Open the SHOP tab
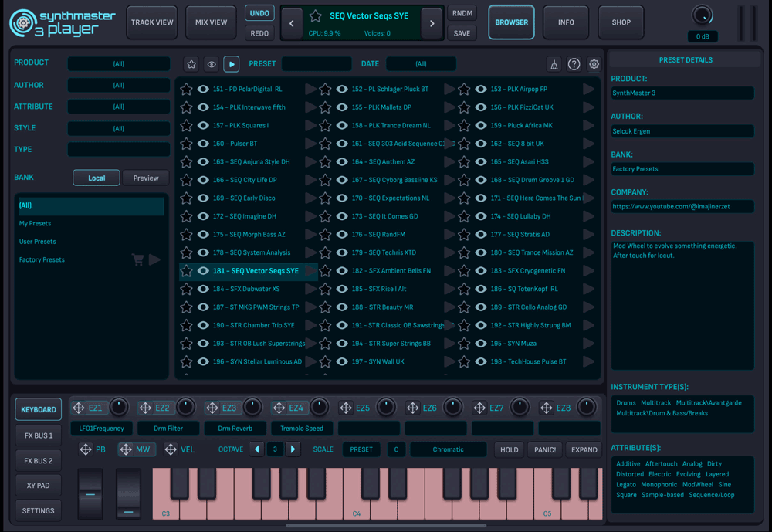This screenshot has width=772, height=532. [621, 22]
